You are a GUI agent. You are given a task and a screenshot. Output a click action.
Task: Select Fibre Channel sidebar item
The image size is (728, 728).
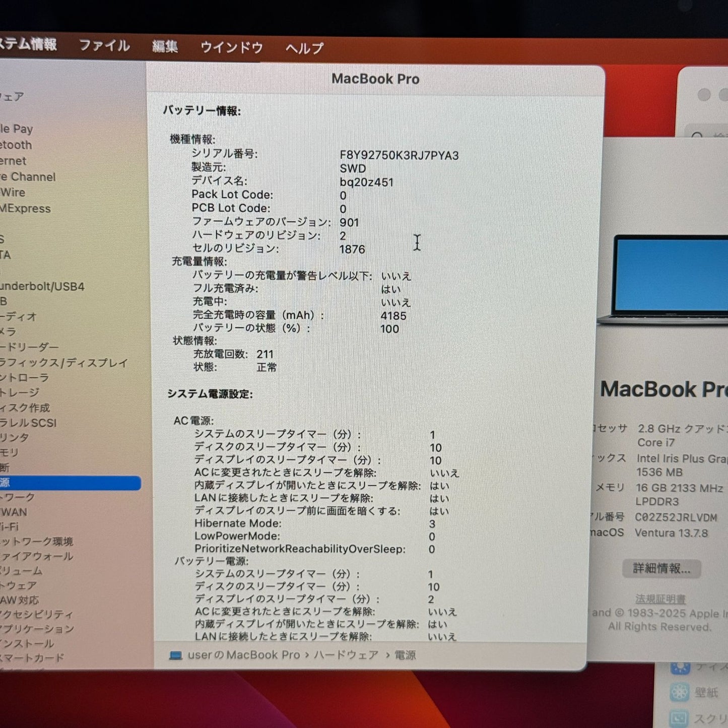coord(28,177)
